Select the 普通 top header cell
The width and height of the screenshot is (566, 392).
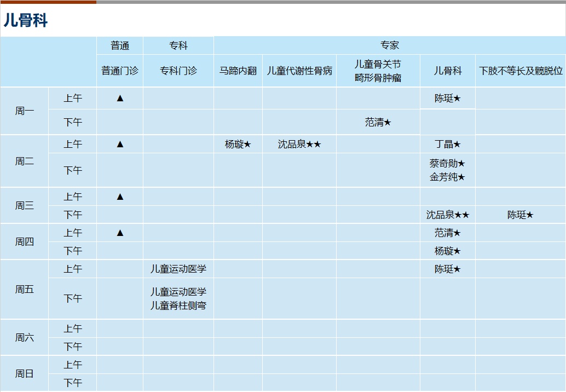(120, 45)
